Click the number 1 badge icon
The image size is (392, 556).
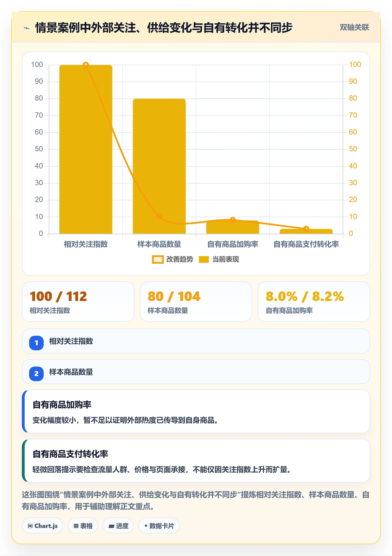36,343
